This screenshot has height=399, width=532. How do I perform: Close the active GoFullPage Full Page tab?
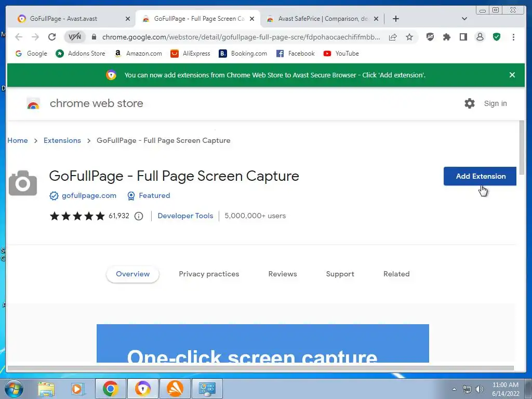pos(252,19)
